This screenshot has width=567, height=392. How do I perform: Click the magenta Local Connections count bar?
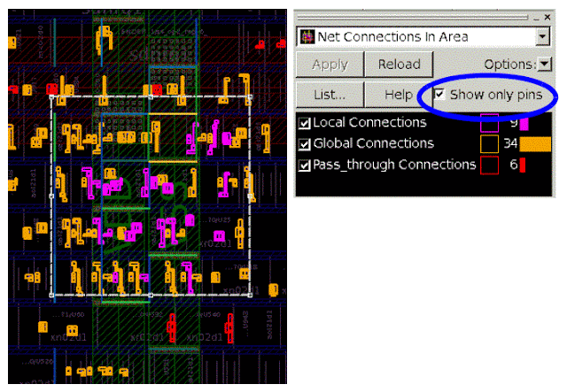coord(524,123)
